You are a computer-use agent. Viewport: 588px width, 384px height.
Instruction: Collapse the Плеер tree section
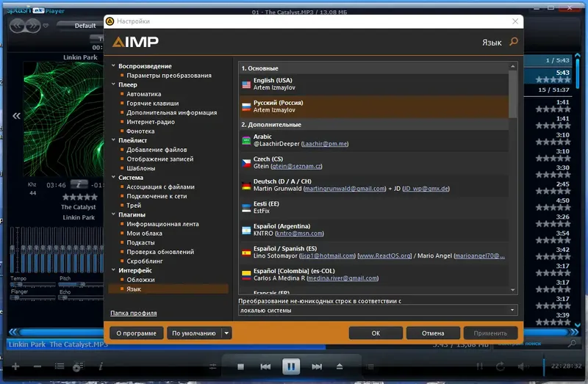click(x=113, y=84)
